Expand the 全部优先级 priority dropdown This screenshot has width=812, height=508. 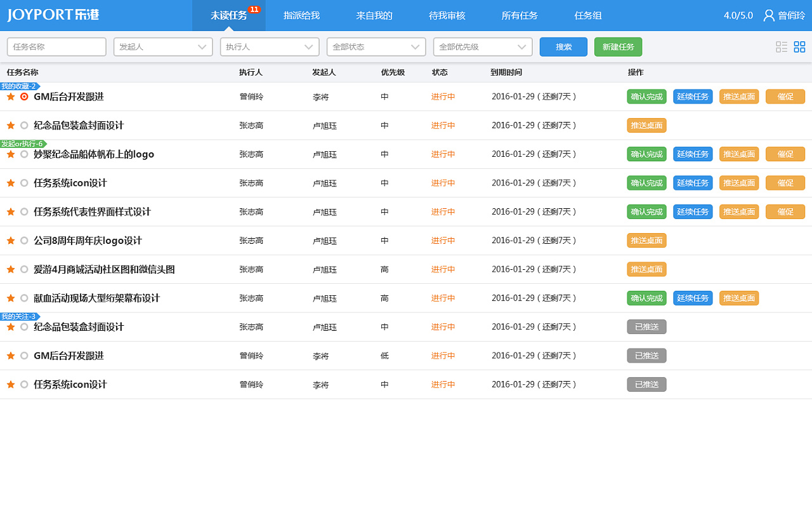[x=483, y=47]
